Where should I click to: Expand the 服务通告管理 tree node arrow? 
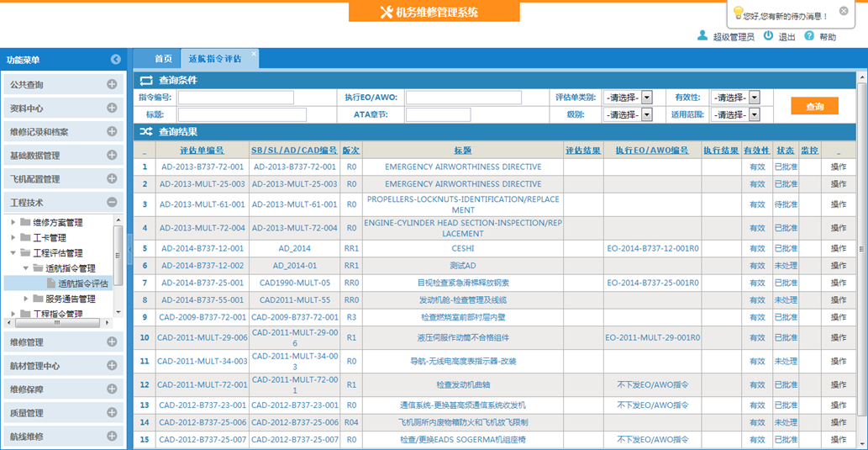tap(26, 299)
